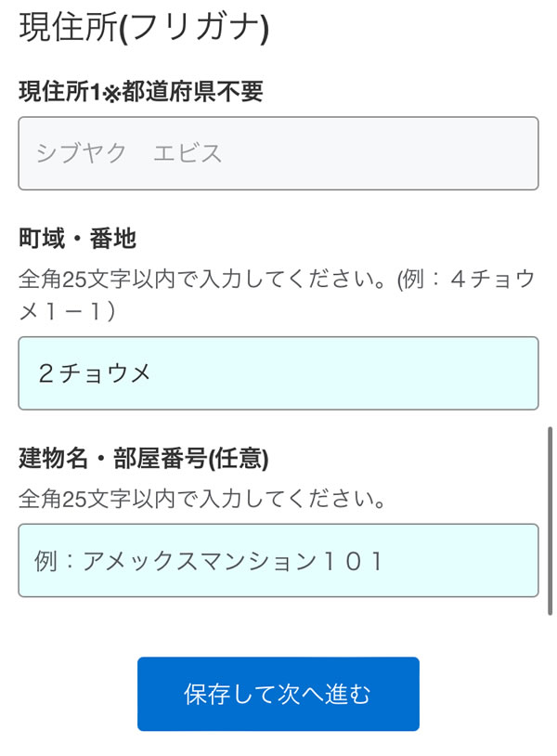Click the 町域・番地 label
Image resolution: width=557 pixels, height=756 pixels.
tap(77, 239)
